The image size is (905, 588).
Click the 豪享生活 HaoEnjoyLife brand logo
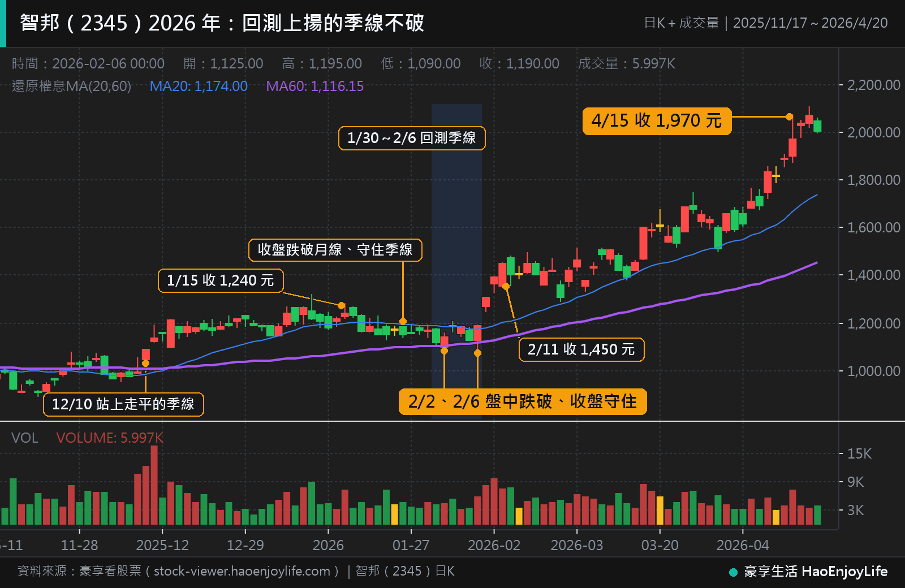click(809, 572)
